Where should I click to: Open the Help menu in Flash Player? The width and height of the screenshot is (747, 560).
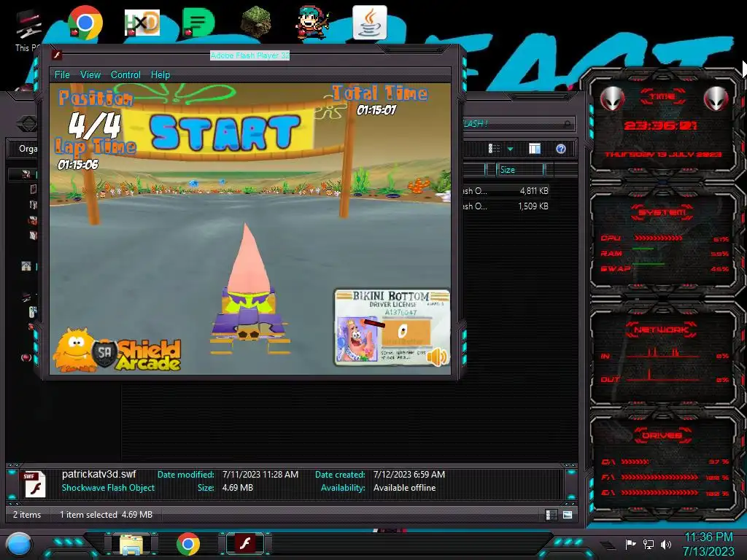click(x=160, y=75)
